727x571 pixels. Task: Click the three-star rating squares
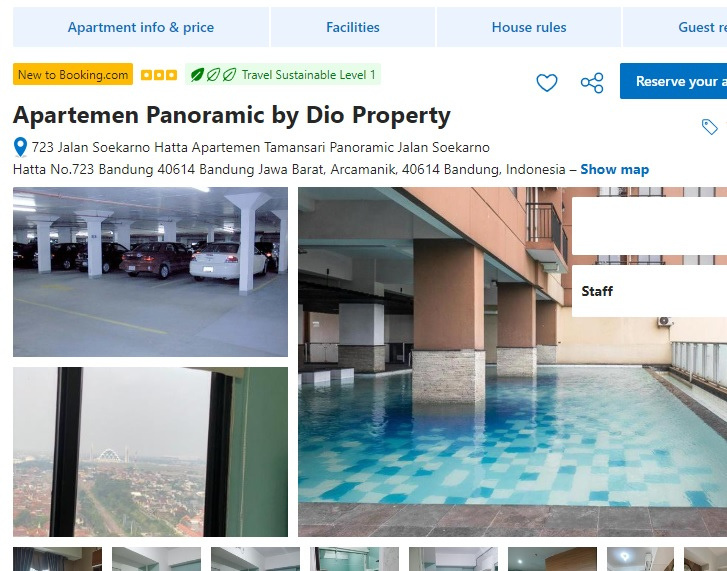pos(159,75)
